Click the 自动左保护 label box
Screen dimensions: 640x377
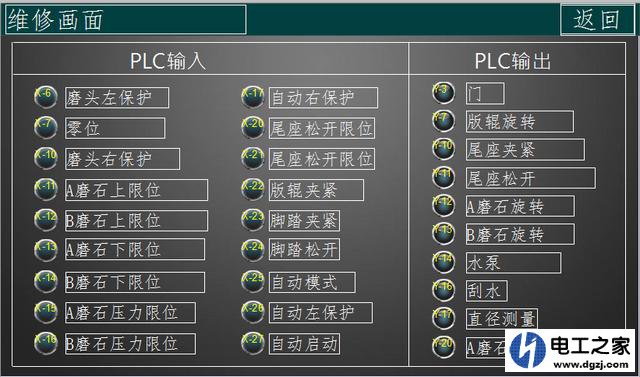pyautogui.click(x=321, y=313)
